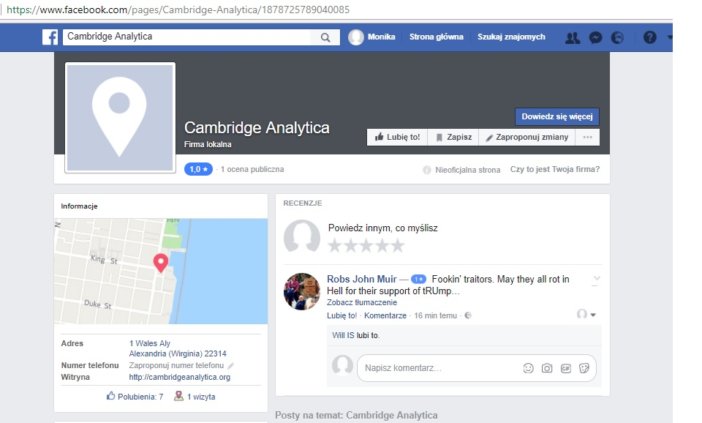The width and height of the screenshot is (702, 423).
Task: Click the Cambridge Analytica page title
Action: (x=257, y=128)
